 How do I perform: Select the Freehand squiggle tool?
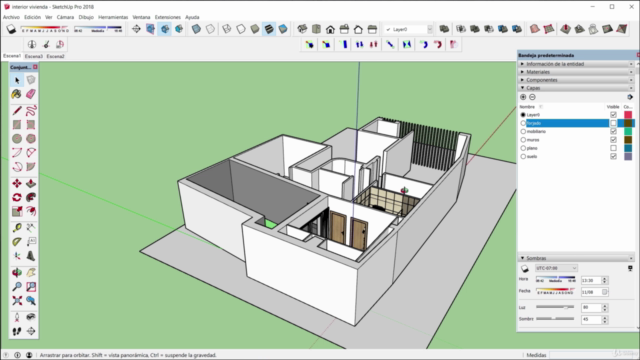click(x=31, y=111)
